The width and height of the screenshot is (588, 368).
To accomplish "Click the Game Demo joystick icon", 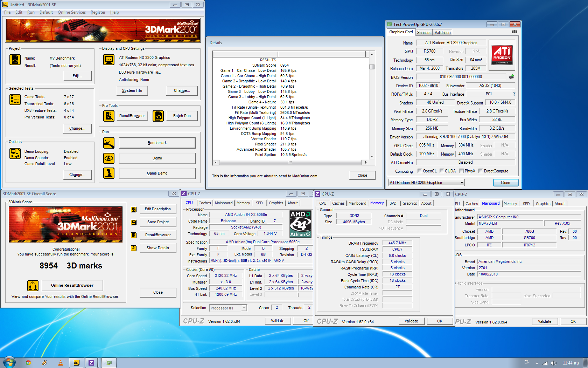I will (109, 173).
